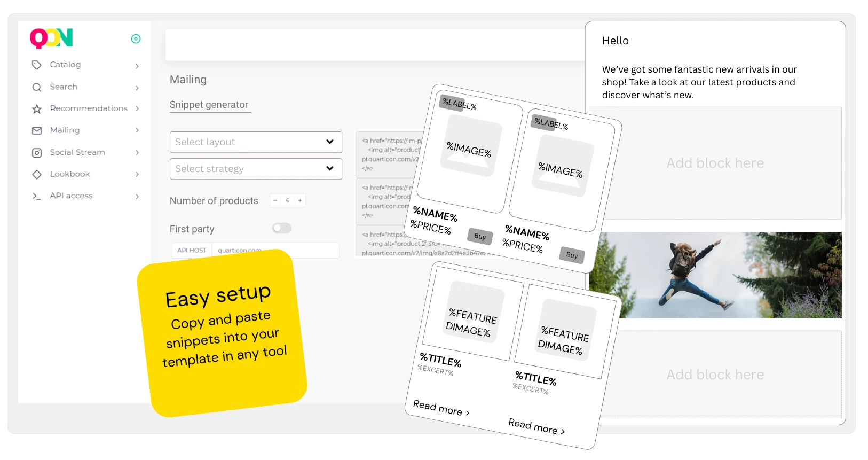This screenshot has height=460, width=868.
Task: Switch to the Snippet generator tab
Action: (209, 105)
